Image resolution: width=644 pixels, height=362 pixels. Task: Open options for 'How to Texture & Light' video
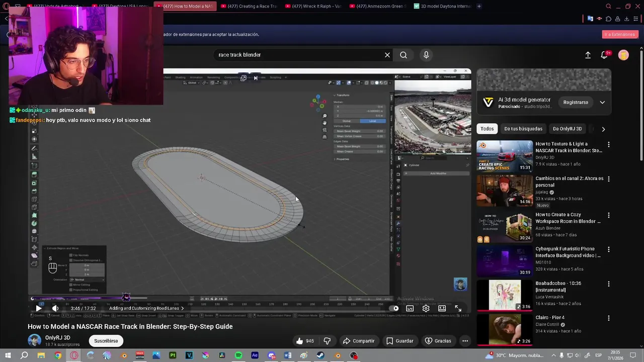click(609, 145)
